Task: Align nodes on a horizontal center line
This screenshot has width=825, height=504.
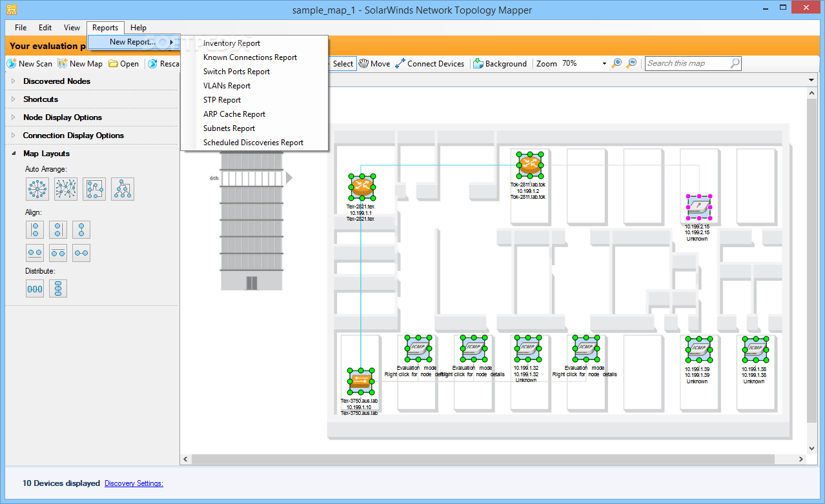Action: (81, 253)
